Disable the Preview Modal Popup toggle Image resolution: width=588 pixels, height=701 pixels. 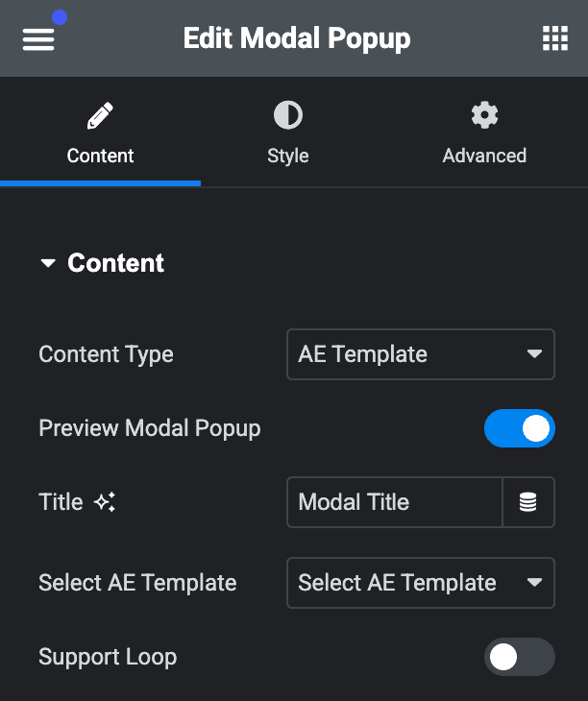tap(519, 428)
